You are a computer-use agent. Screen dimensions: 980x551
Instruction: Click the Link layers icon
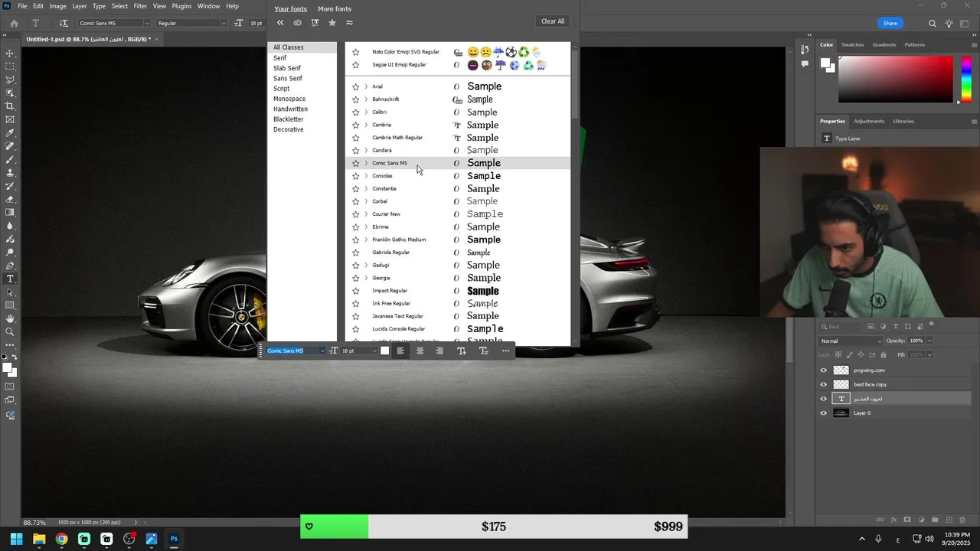pyautogui.click(x=879, y=520)
